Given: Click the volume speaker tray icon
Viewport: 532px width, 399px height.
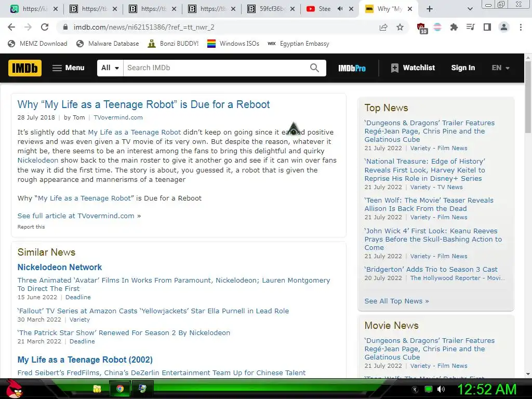Looking at the screenshot, I should [441, 389].
